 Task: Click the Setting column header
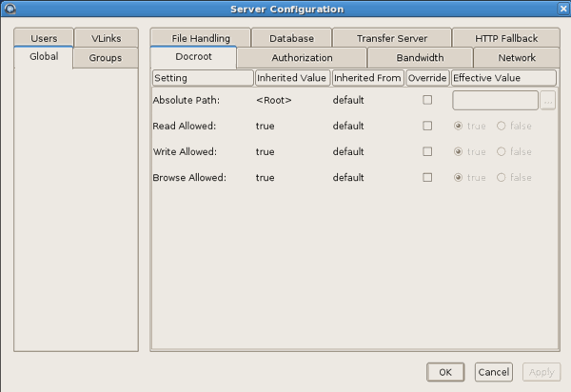(x=203, y=78)
